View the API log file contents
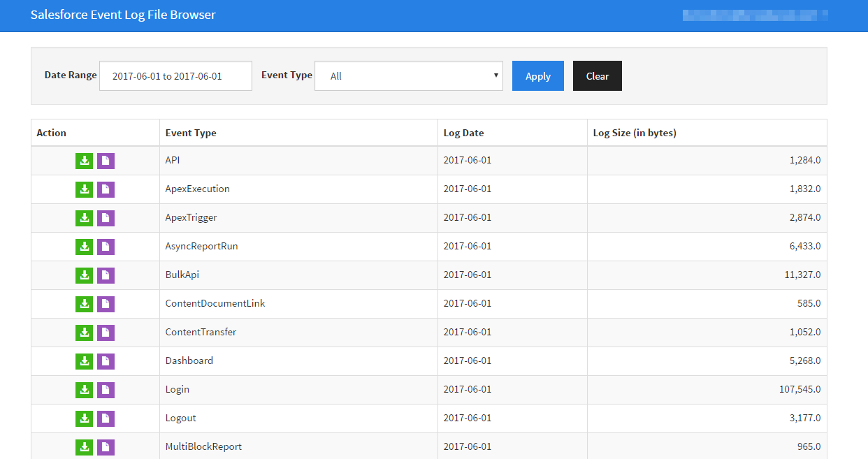Viewport: 868px width, 459px height. (x=106, y=161)
